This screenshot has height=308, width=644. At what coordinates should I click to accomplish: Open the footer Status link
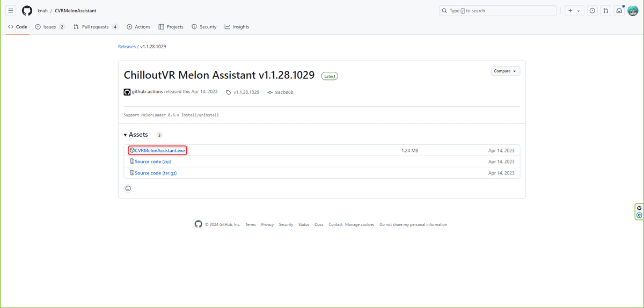coord(304,224)
